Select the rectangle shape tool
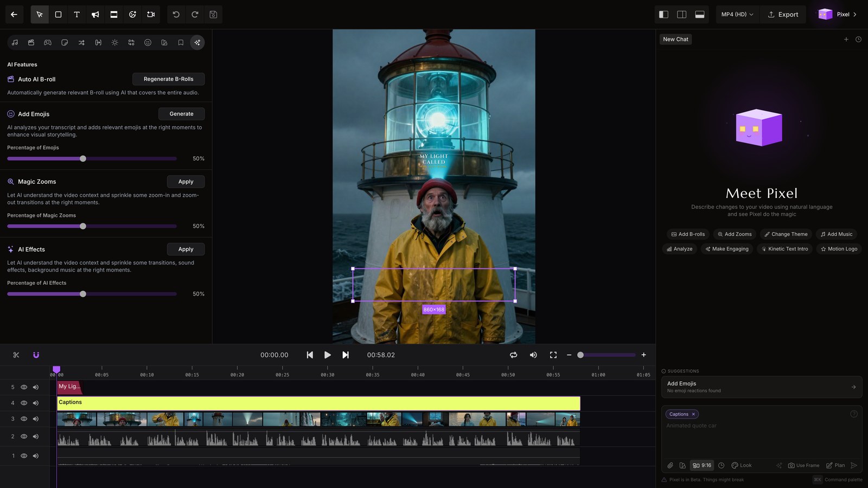Image resolution: width=868 pixels, height=488 pixels. tap(58, 15)
